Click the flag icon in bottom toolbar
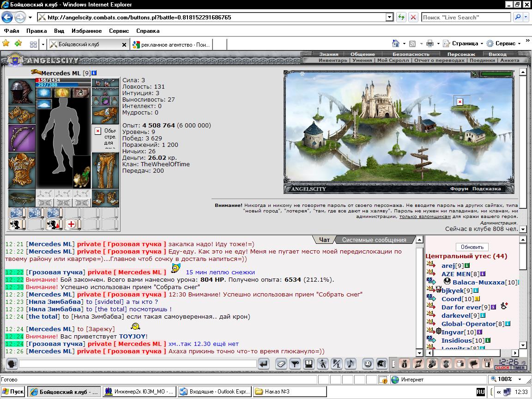Image resolution: width=532 pixels, height=399 pixels. (x=474, y=364)
